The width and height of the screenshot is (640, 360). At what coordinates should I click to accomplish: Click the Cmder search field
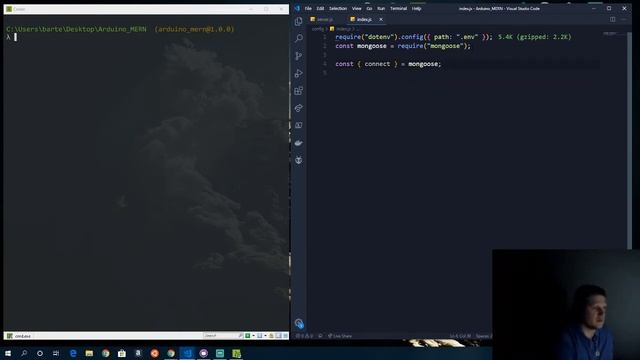(x=220, y=336)
